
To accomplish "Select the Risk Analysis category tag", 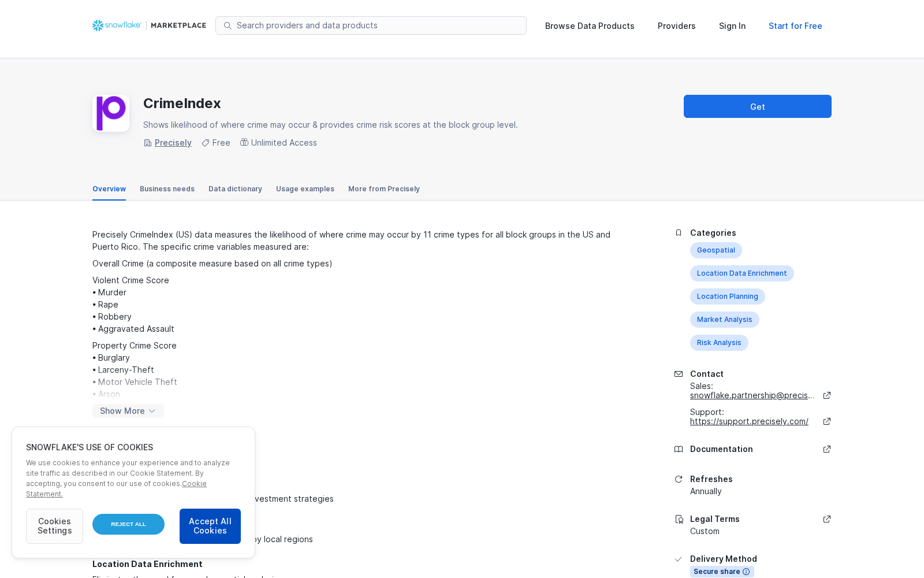I will pyautogui.click(x=719, y=343).
